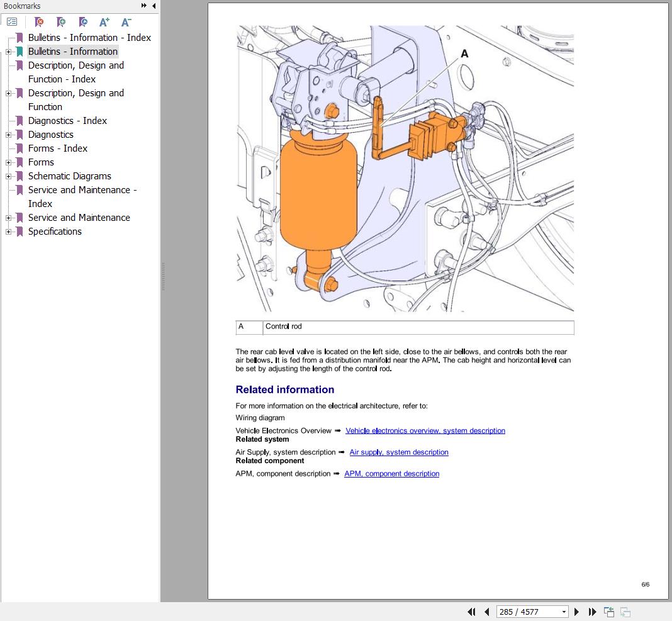Increase bookmark text size with A+ icon

pyautogui.click(x=104, y=21)
